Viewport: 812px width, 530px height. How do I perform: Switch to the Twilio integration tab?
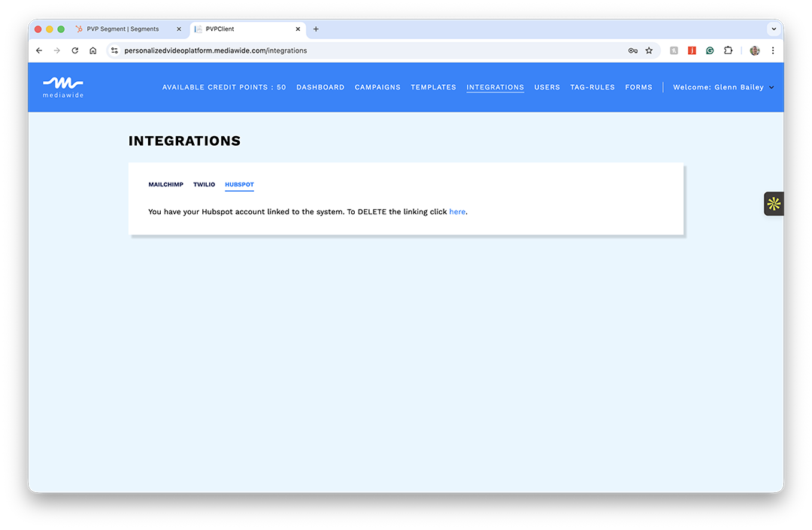(204, 184)
